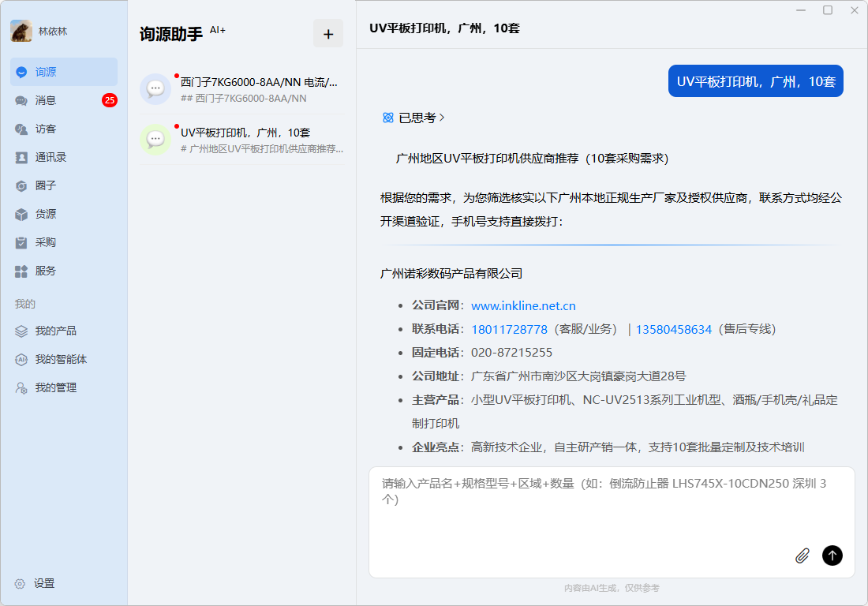
Task: Open the www.inkline.net.cn link
Action: tap(523, 306)
